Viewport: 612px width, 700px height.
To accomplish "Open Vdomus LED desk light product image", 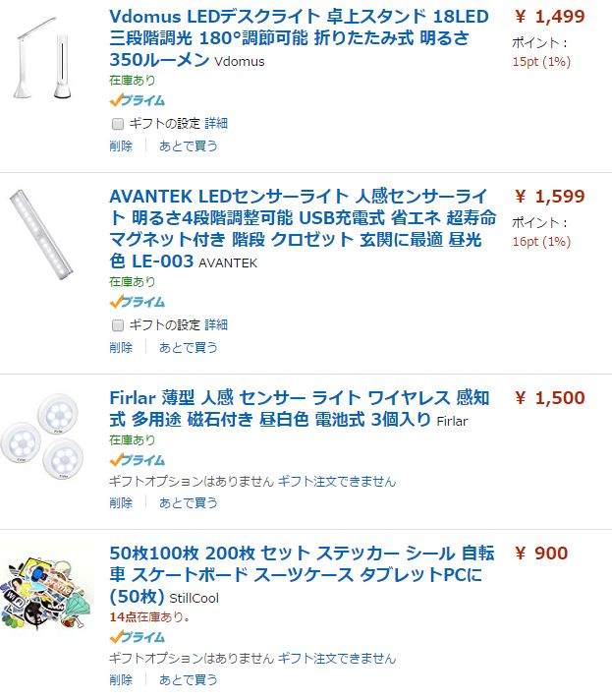I will click(46, 60).
